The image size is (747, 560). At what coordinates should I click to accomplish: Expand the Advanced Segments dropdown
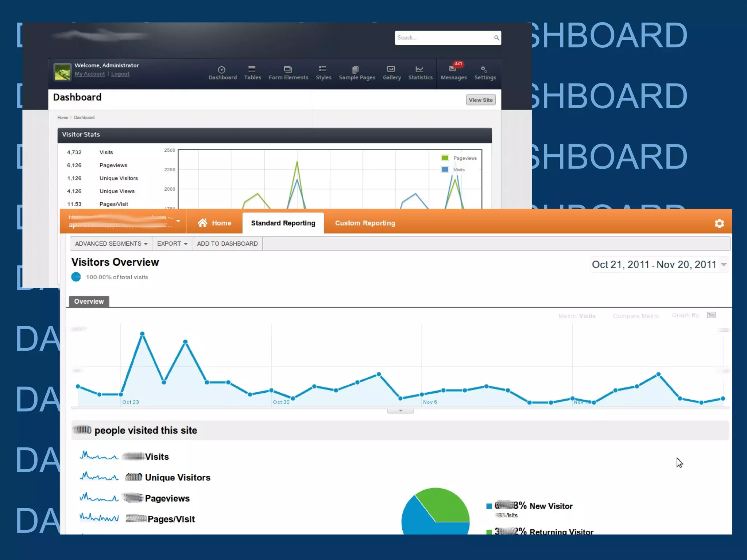[111, 244]
